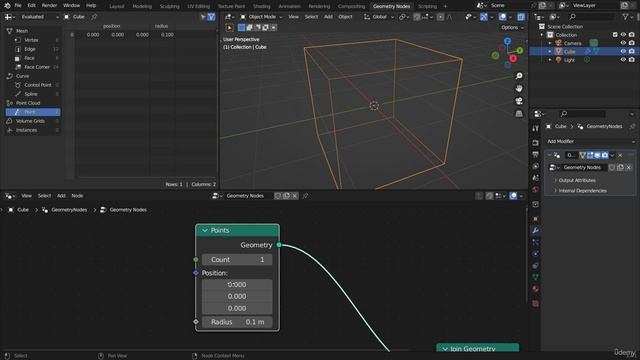
Task: Open the Render menu
Action: pos(49,6)
